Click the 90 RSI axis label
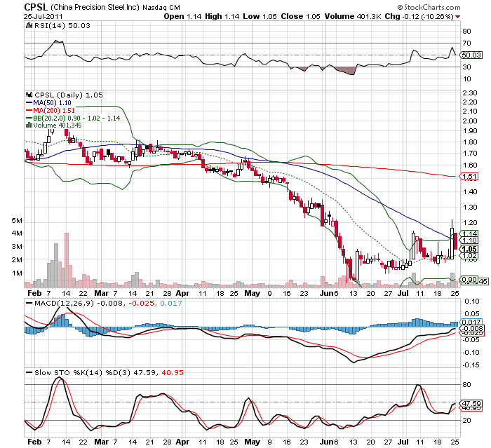This screenshot has height=448, width=491. coord(467,31)
